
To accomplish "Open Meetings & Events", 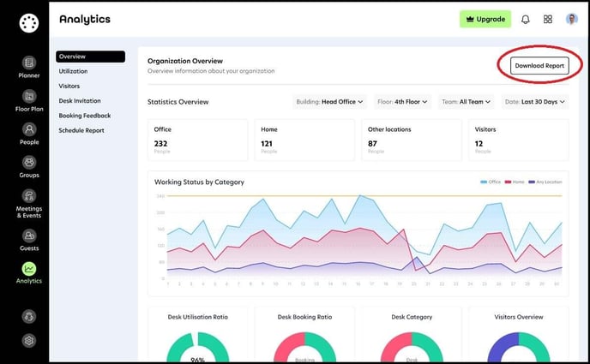I will click(29, 204).
